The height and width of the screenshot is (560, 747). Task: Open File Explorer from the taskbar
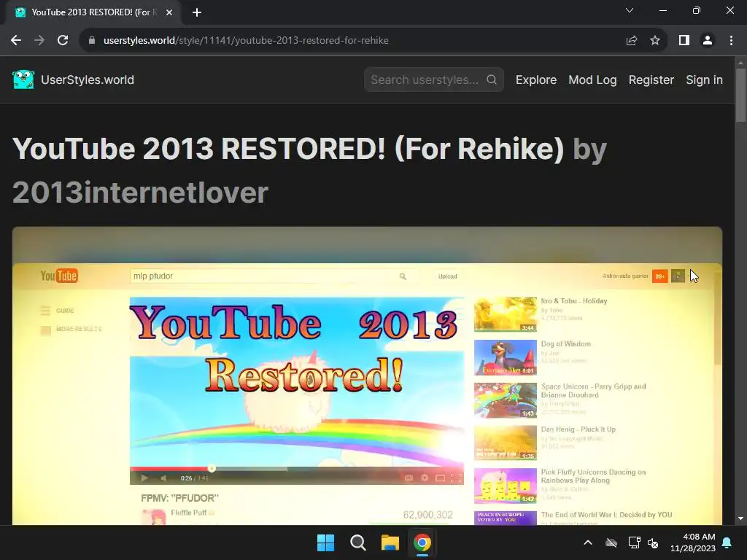(x=390, y=542)
